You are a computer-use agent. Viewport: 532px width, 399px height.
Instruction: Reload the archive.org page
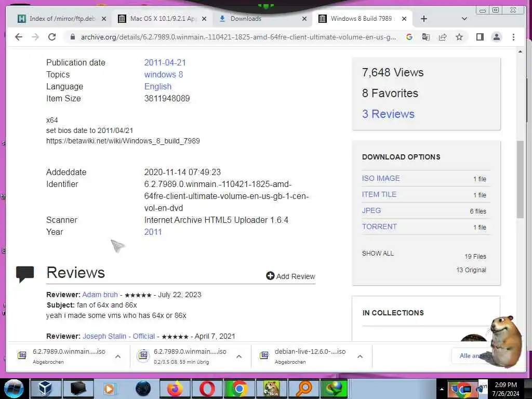coord(52,37)
